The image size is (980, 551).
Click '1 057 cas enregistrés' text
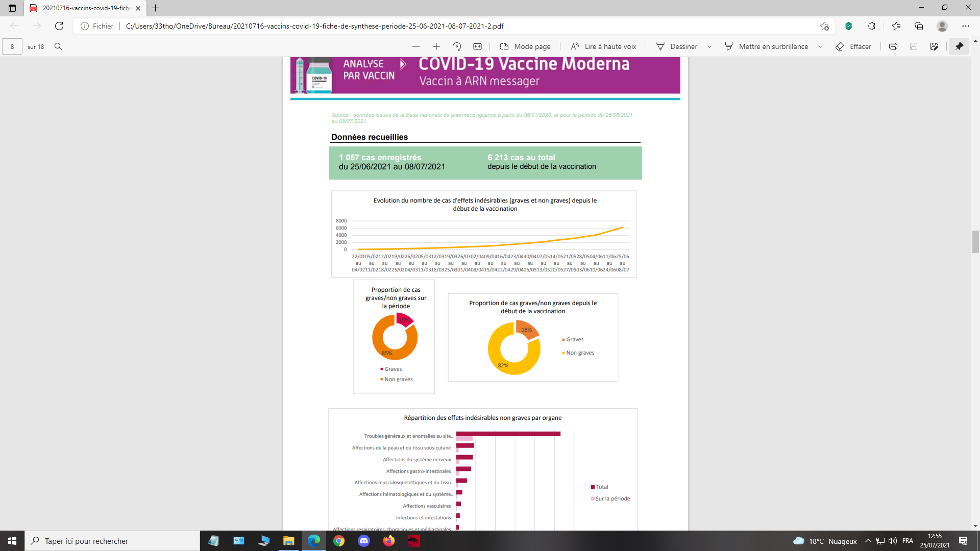point(380,158)
